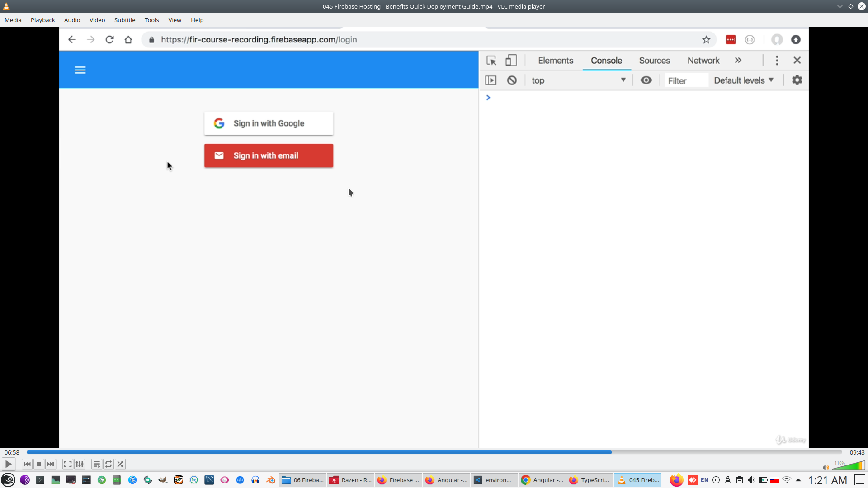868x488 pixels.
Task: Open the keyboard layout EN indicator
Action: tap(704, 480)
